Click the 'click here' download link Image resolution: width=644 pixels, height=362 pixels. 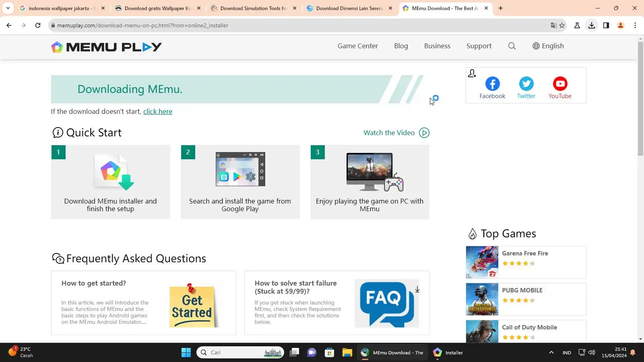(x=158, y=111)
